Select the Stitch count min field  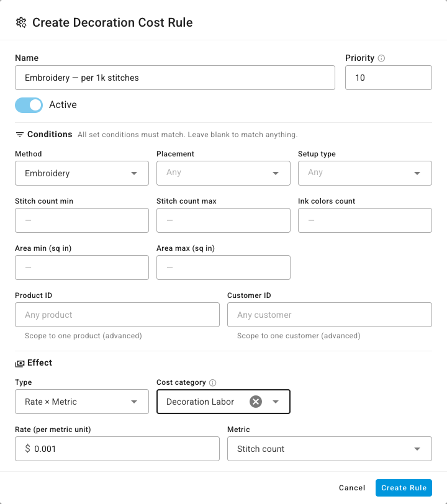tap(82, 220)
